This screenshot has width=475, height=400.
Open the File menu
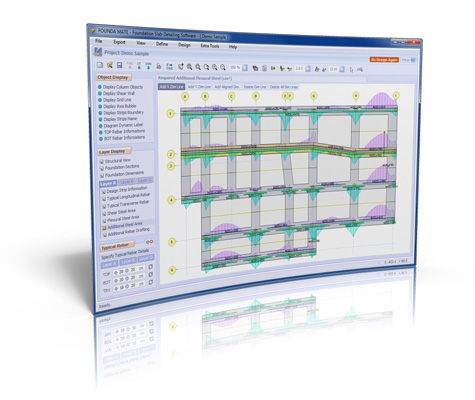99,41
